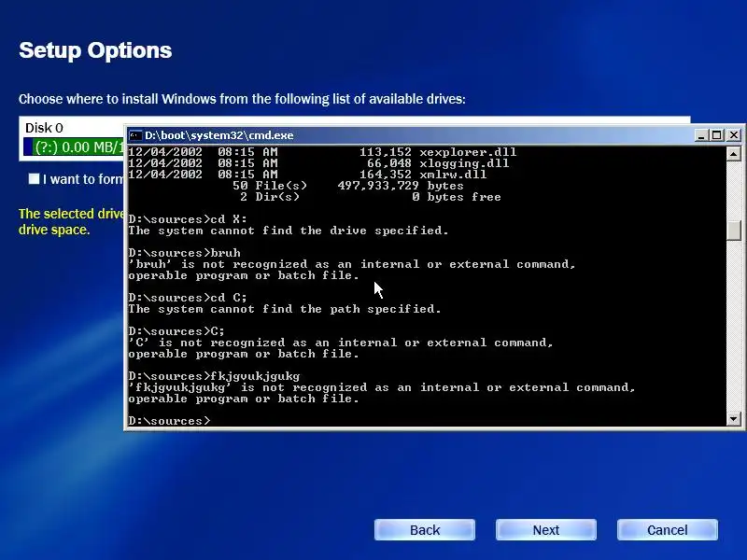Click the Back button in Setup
Image resolution: width=747 pixels, height=560 pixels.
click(x=425, y=530)
